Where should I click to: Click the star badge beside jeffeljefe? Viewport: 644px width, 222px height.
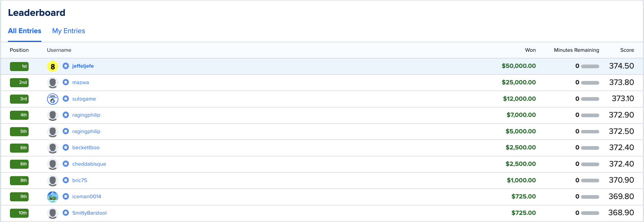click(66, 66)
